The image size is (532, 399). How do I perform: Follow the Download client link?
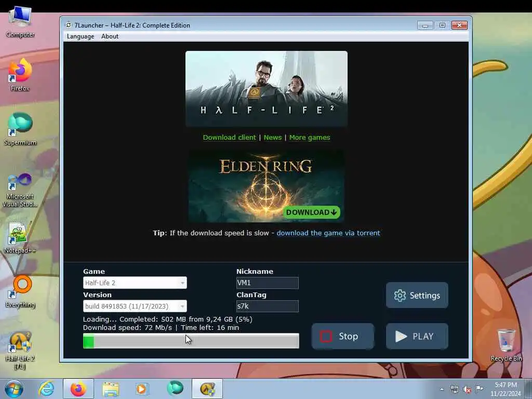[x=229, y=137]
